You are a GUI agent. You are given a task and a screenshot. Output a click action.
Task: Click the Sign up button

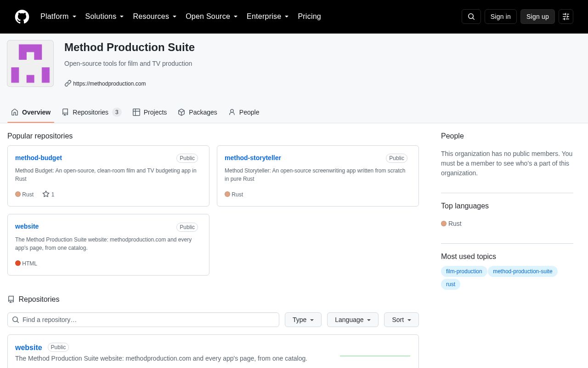click(x=537, y=17)
